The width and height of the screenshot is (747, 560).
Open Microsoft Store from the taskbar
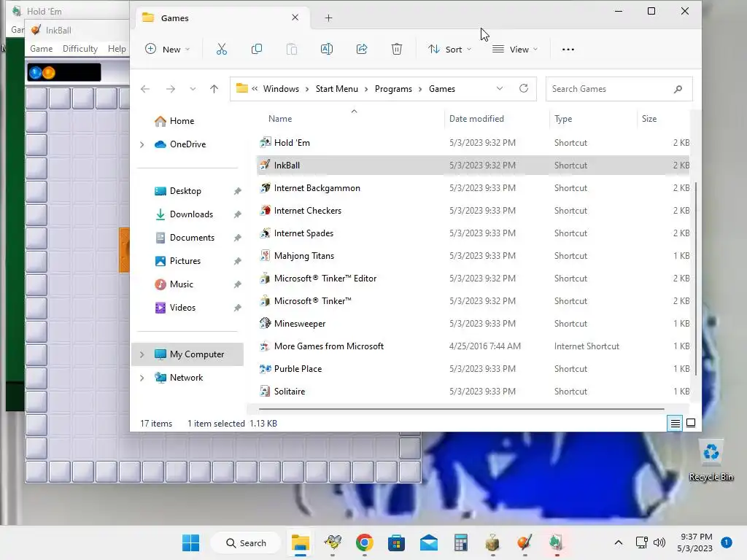coord(396,542)
